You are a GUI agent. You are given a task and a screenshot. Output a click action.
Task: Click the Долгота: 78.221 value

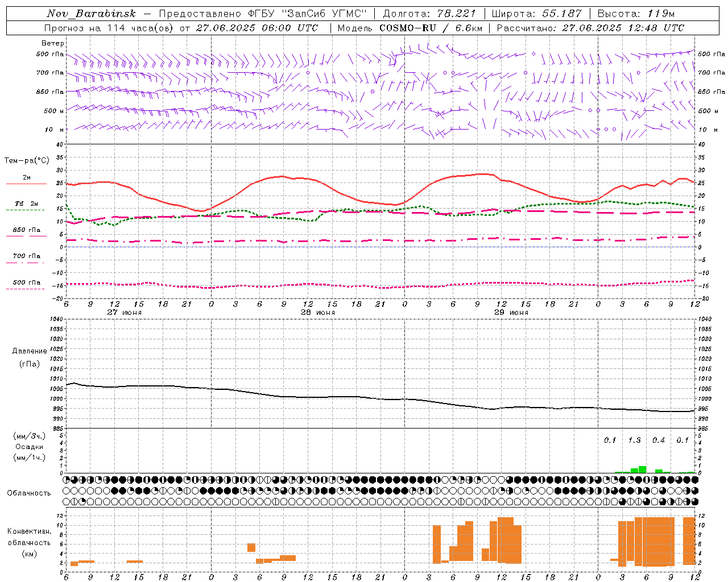point(429,14)
